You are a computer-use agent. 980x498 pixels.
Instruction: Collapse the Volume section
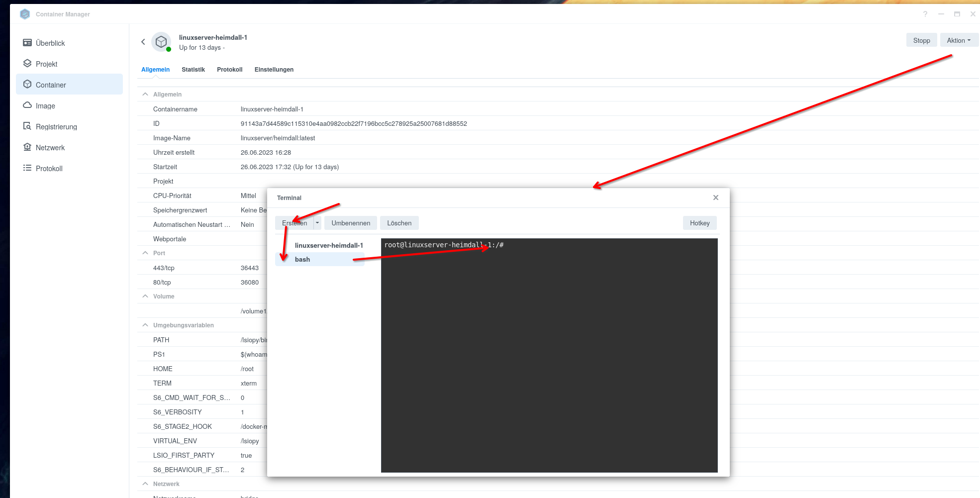tap(145, 296)
